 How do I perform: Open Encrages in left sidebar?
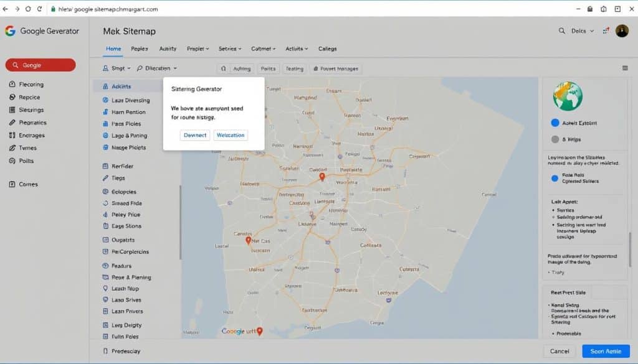pos(27,135)
